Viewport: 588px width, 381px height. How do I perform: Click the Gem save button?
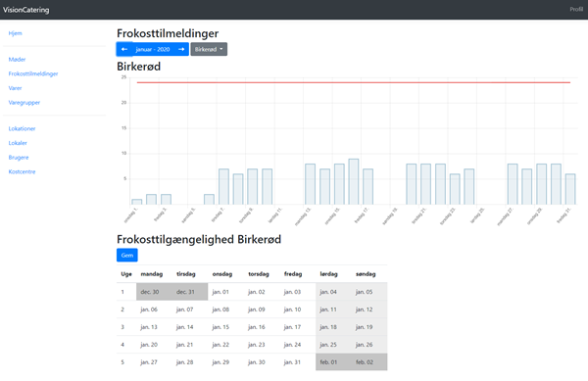pos(127,255)
